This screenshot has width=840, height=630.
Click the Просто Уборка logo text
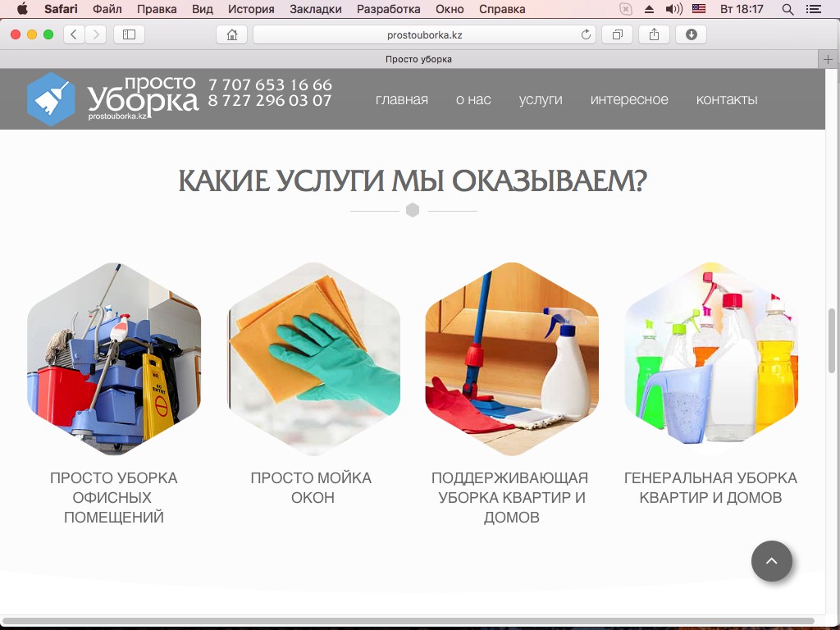pyautogui.click(x=143, y=98)
